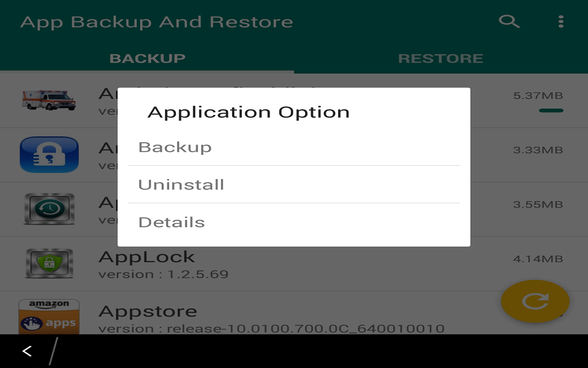Tap the back navigation arrow

26,351
